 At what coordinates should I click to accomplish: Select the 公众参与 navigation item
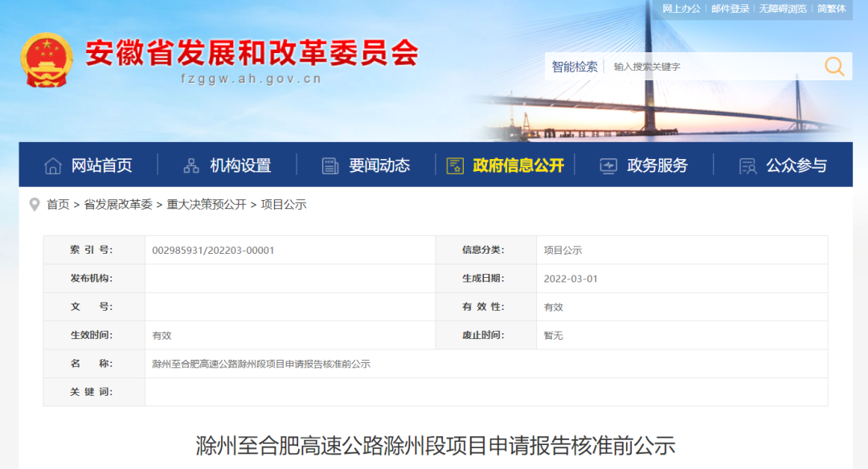coord(796,166)
